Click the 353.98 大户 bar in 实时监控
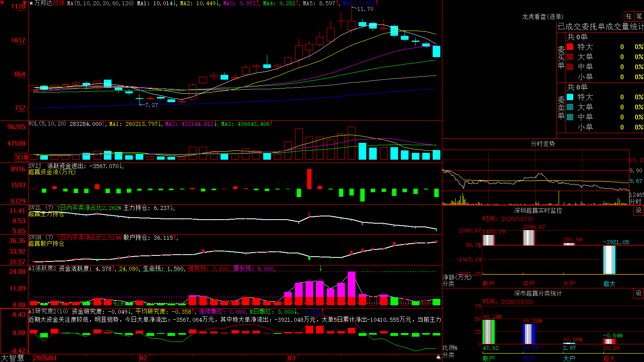Image resolution: width=644 pixels, height=362 pixels. [569, 244]
